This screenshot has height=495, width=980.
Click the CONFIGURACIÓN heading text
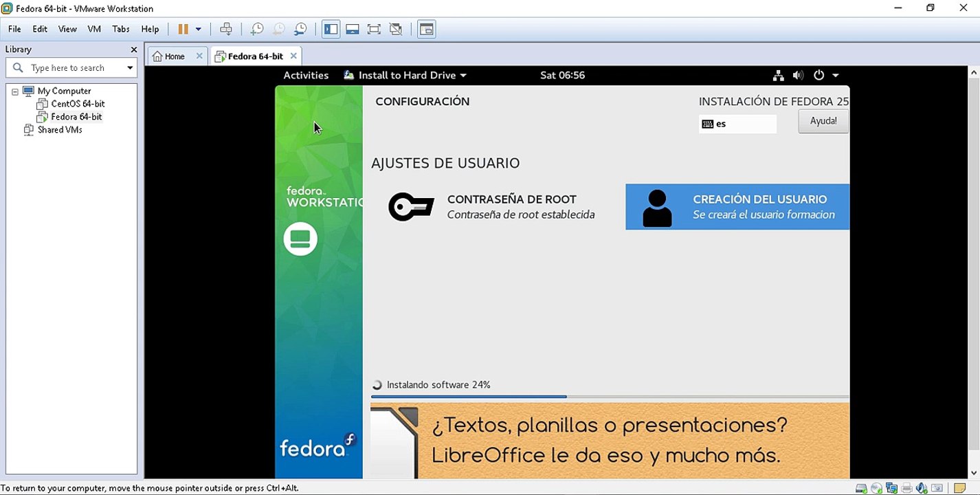(x=423, y=101)
